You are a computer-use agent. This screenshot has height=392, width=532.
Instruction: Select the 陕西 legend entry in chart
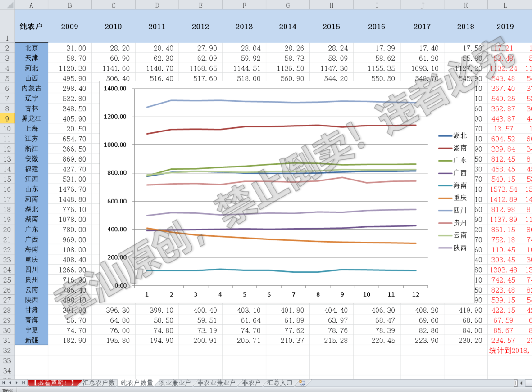[x=453, y=248]
